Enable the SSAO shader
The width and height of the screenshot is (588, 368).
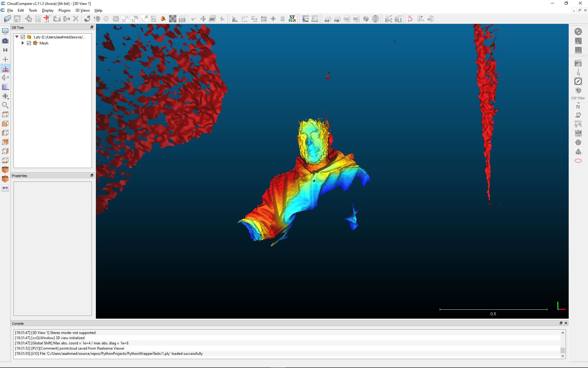(x=578, y=49)
